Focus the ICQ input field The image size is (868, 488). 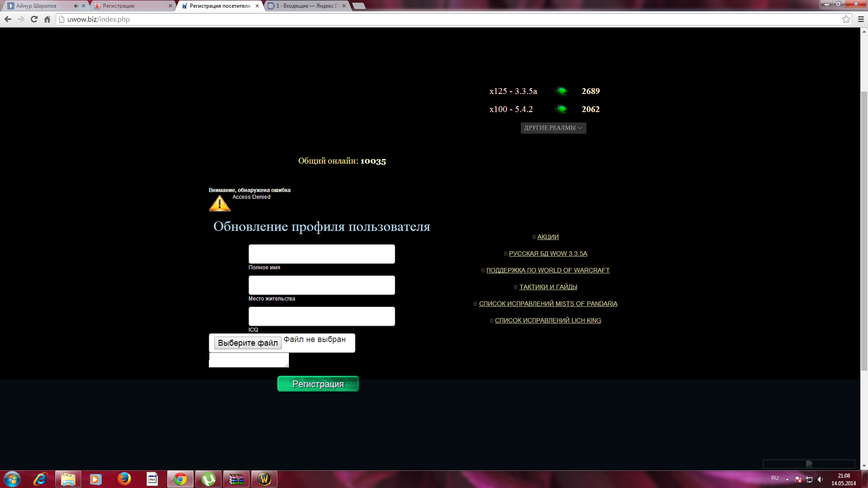click(x=321, y=316)
